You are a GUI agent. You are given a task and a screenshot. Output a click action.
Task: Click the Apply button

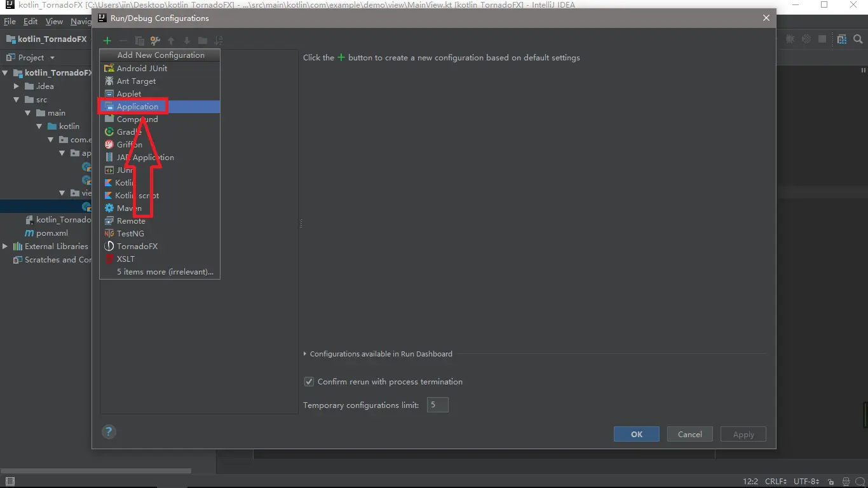tap(743, 435)
